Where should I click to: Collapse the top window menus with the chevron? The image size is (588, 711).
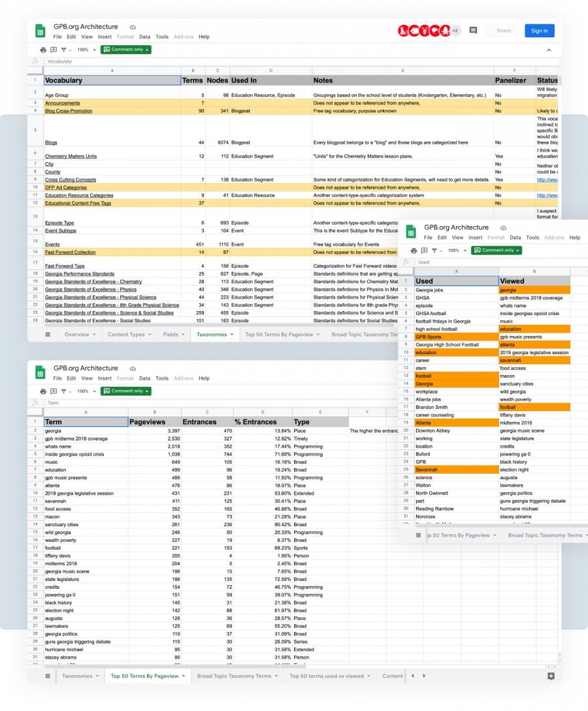click(x=549, y=50)
